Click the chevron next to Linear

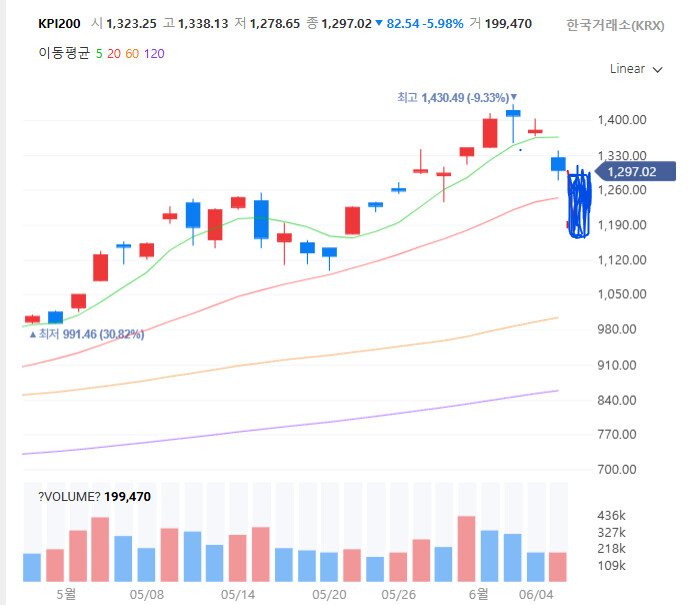click(x=658, y=70)
